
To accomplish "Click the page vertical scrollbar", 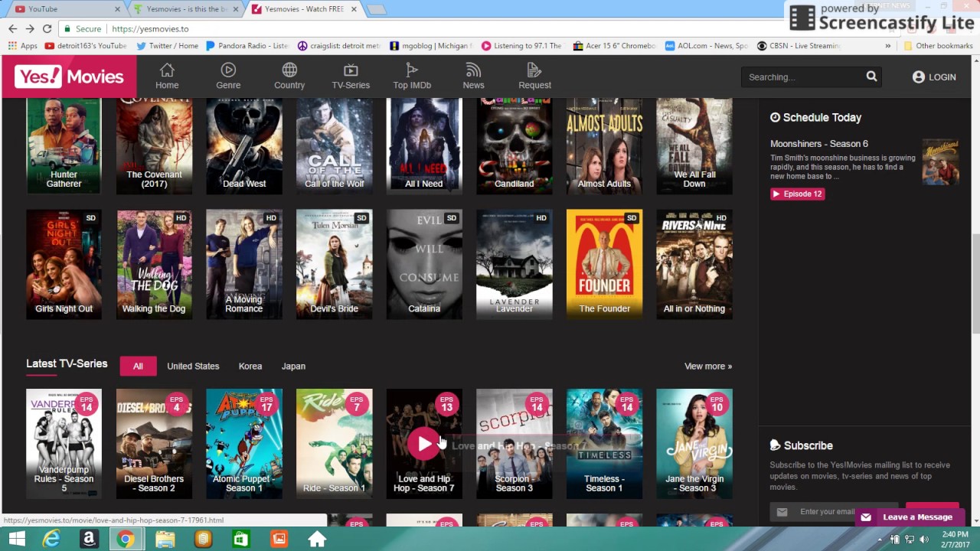I will [x=975, y=283].
